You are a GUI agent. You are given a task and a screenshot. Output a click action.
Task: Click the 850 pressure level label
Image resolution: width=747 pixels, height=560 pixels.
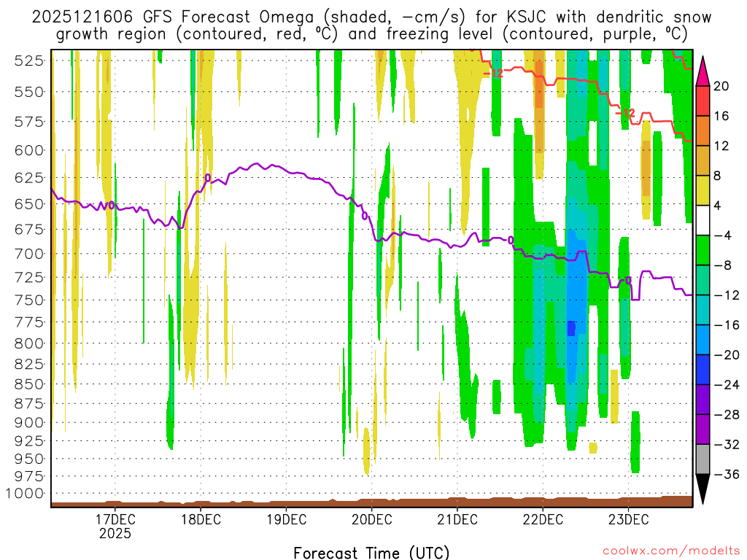coord(28,384)
